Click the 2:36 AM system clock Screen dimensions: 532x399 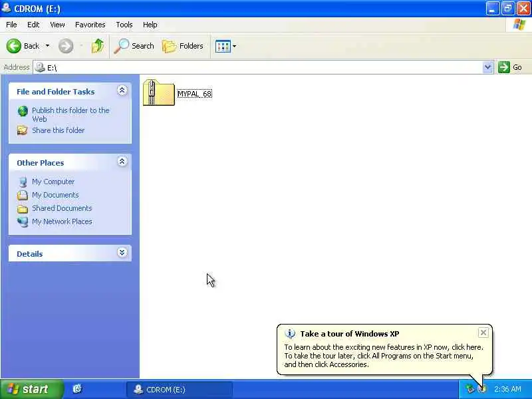coord(507,389)
